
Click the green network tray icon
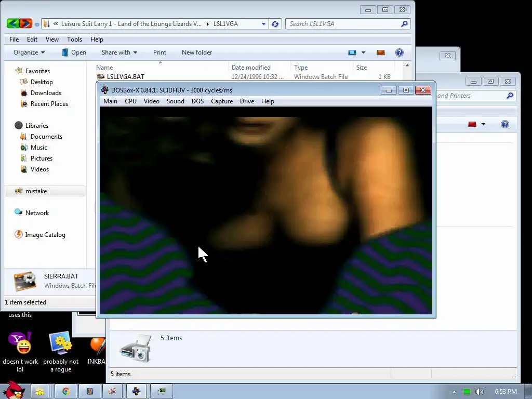click(467, 392)
